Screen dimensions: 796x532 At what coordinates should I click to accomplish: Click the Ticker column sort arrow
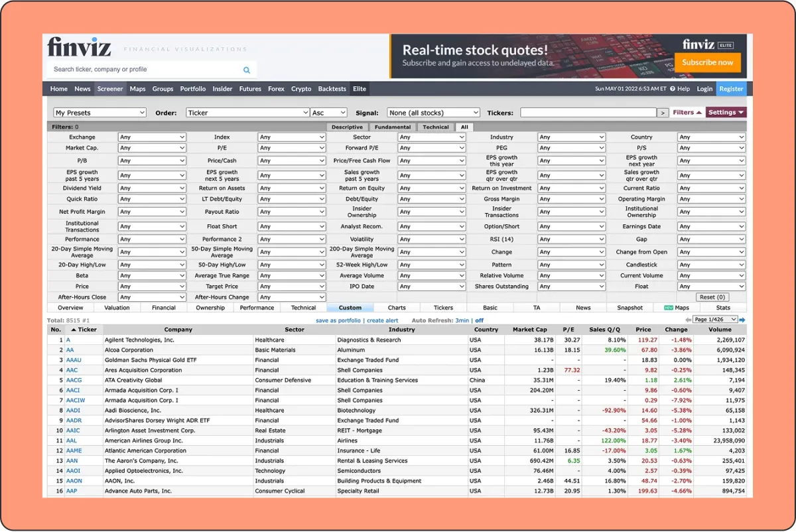pos(73,330)
